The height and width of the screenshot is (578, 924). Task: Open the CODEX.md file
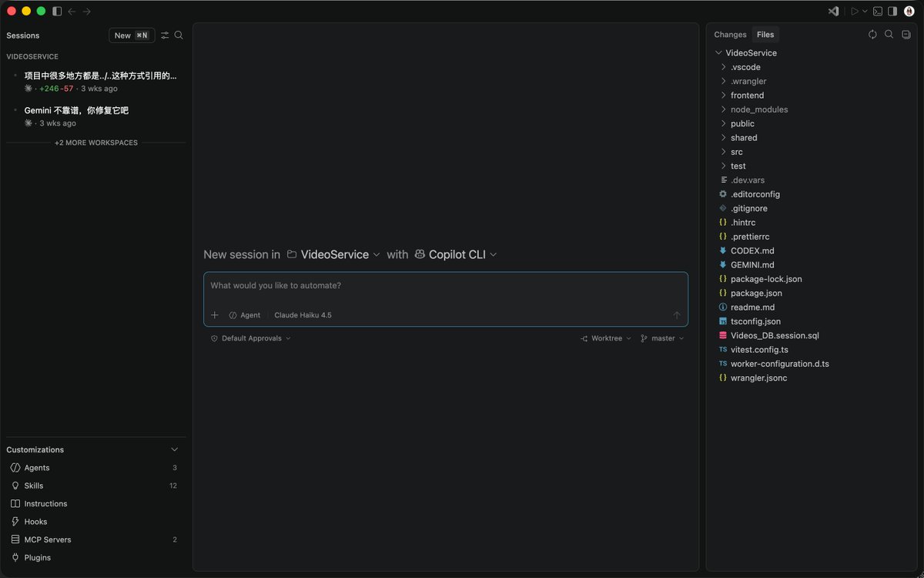(812, 250)
